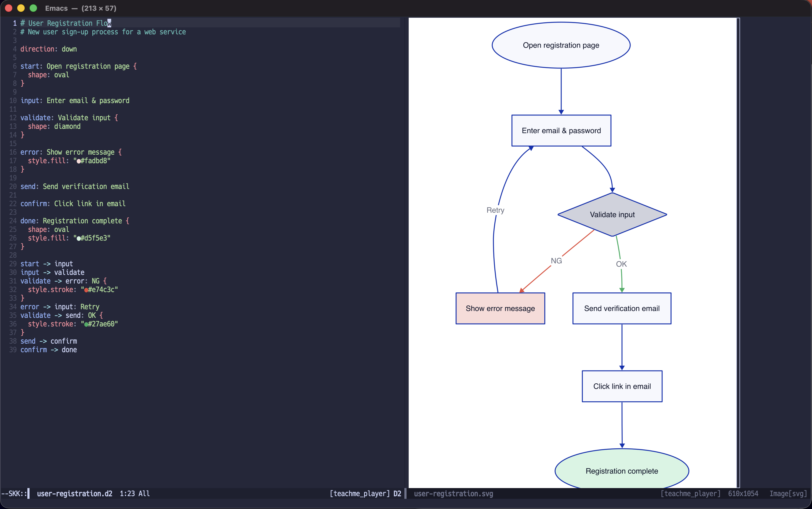Screen dimensions: 812x509
Task: Click the 'confirm: Click link in email' line
Action: click(73, 204)
